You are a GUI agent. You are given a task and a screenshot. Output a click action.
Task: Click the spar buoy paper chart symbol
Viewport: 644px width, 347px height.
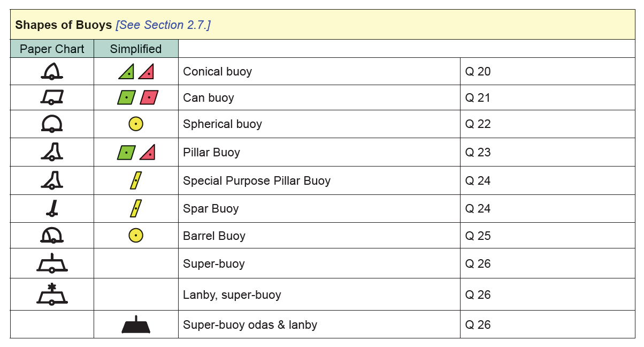coord(52,208)
